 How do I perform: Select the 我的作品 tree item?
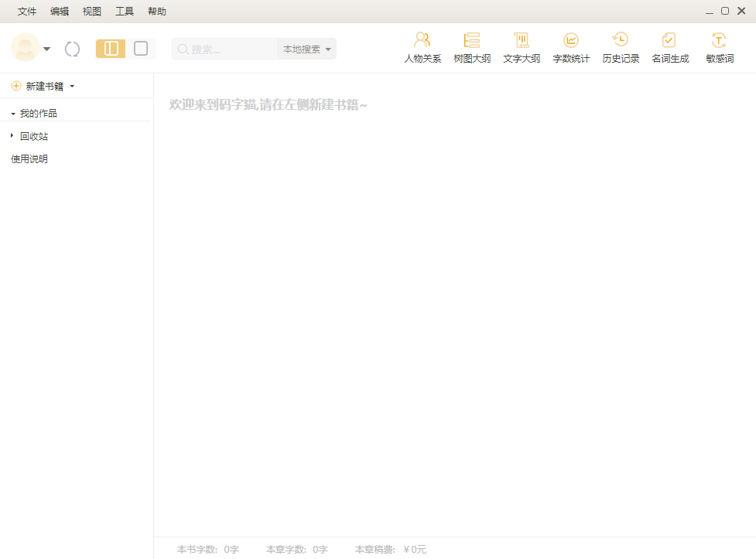pyautogui.click(x=39, y=113)
